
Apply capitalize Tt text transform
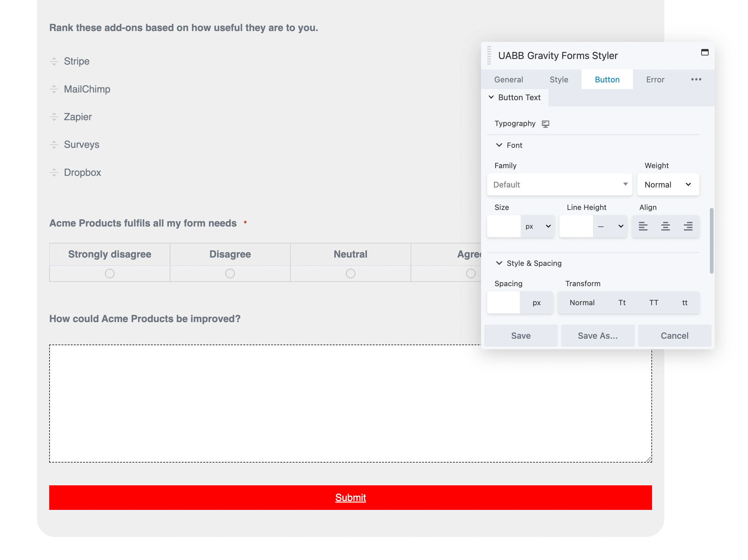click(622, 302)
